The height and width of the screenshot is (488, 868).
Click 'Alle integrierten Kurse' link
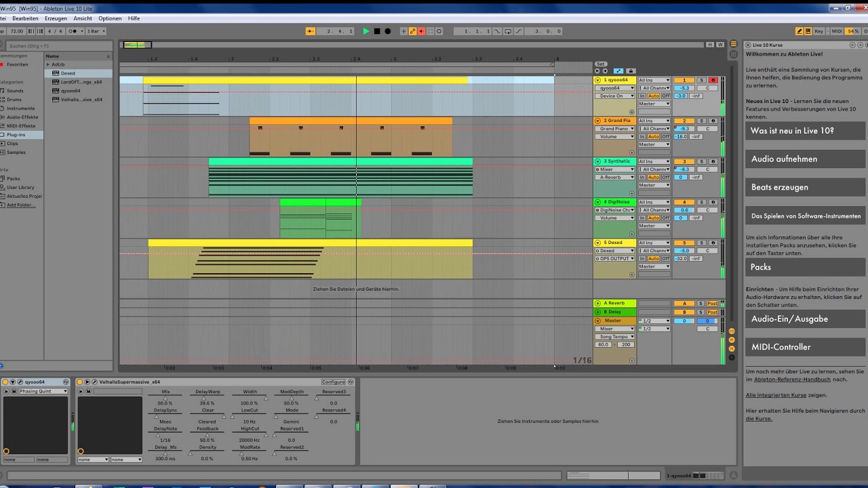pyautogui.click(x=776, y=394)
